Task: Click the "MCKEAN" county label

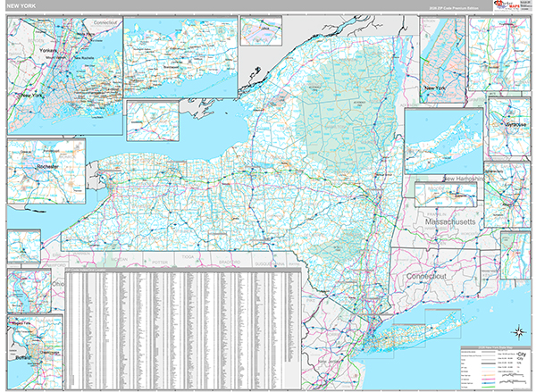Action: coord(120,260)
